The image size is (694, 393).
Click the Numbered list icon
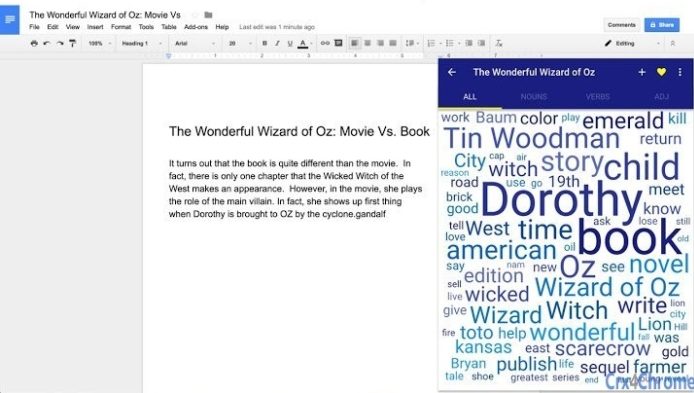431,43
